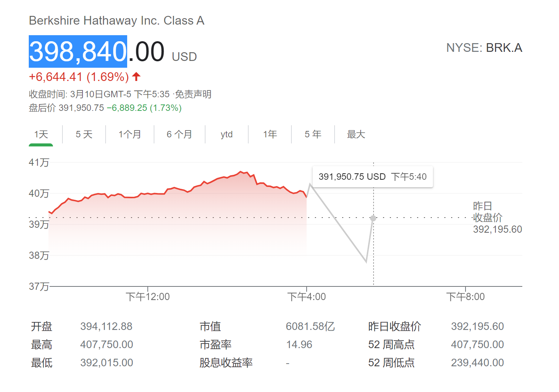Show the 6 个月 chart range

click(x=179, y=134)
